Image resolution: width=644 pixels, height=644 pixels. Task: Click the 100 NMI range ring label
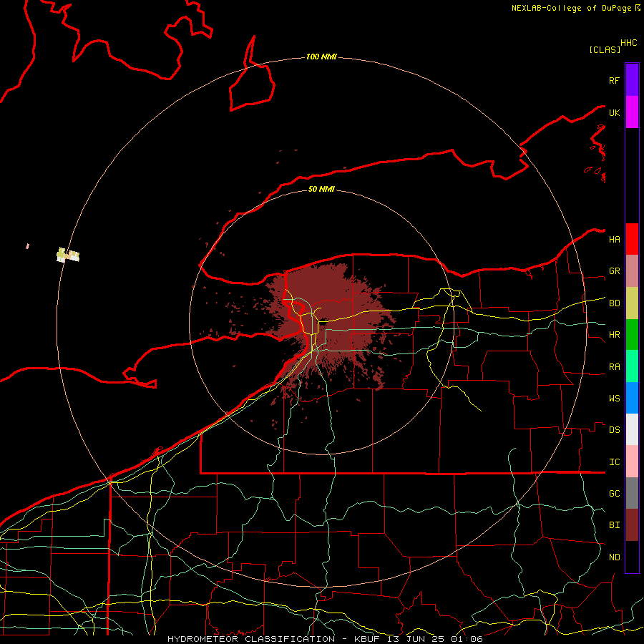pyautogui.click(x=321, y=57)
